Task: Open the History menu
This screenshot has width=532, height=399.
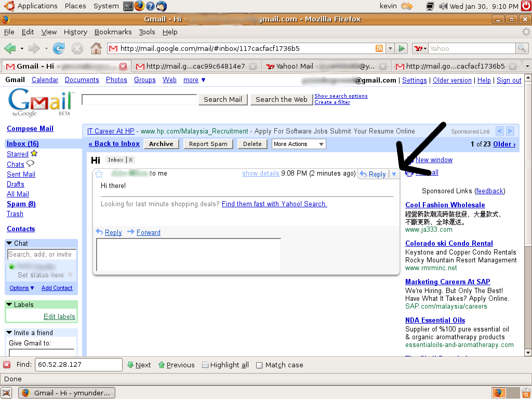Action: click(x=75, y=32)
